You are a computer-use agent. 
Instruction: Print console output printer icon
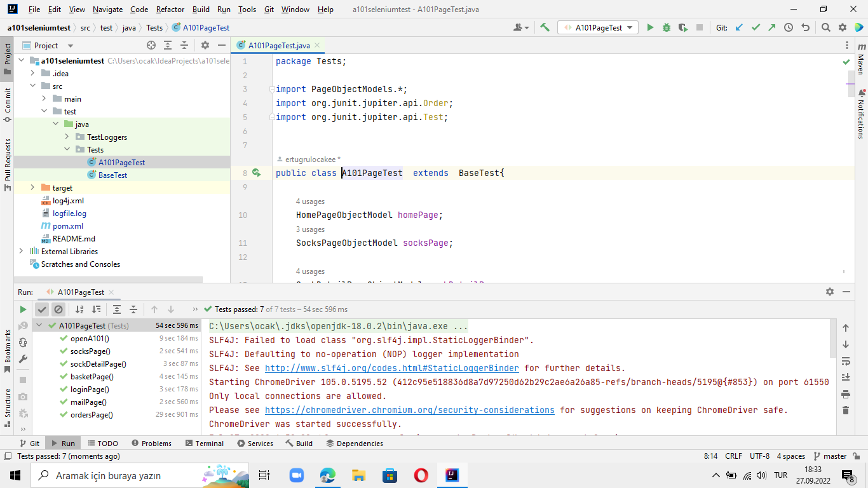[846, 394]
